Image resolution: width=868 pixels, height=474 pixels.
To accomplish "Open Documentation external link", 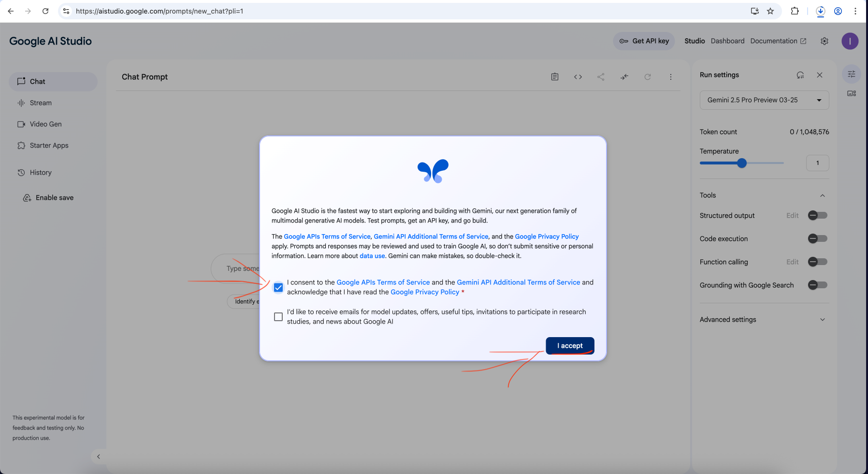I will [x=778, y=41].
